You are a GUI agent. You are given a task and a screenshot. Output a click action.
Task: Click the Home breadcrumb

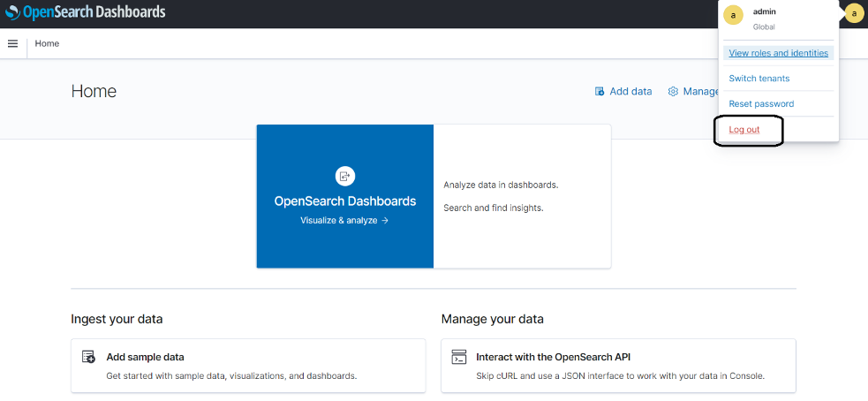coord(47,44)
